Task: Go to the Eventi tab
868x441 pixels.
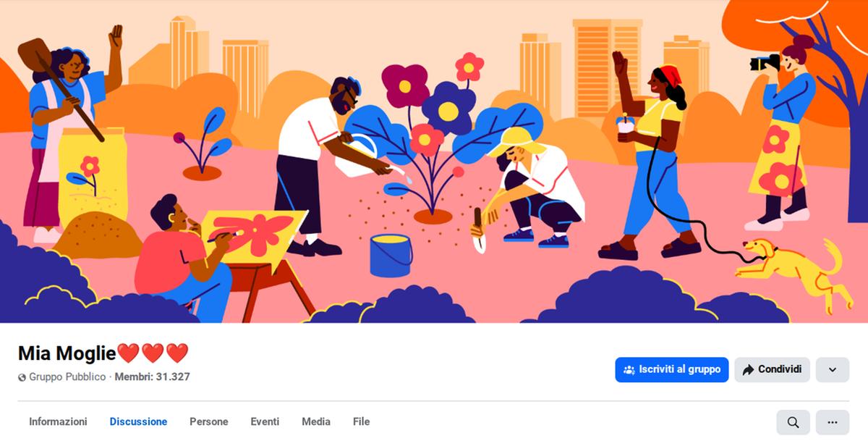Action: (265, 421)
